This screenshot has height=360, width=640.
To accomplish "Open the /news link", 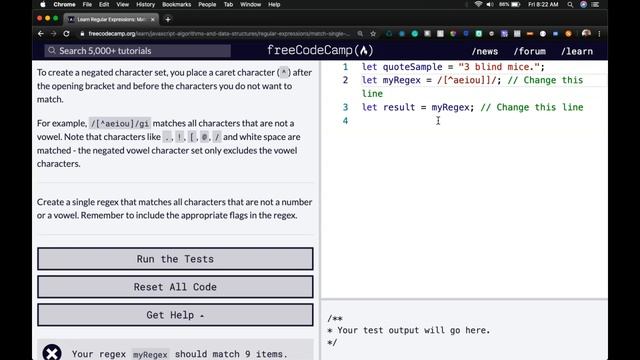I will click(484, 51).
